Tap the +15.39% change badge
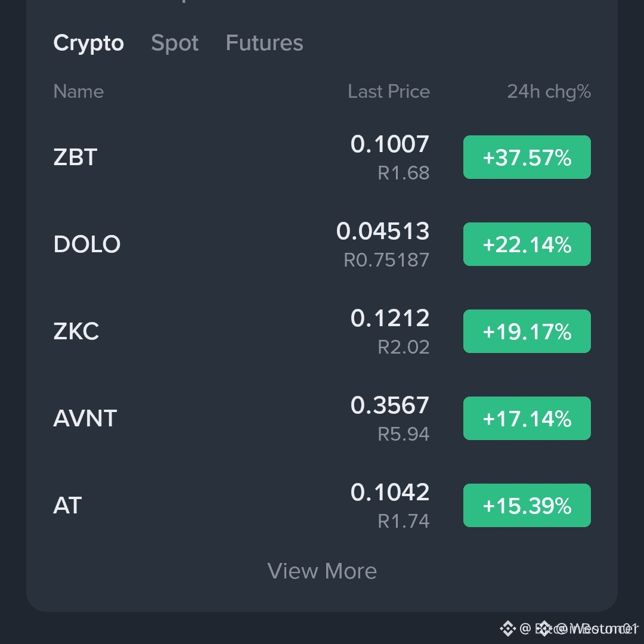The image size is (644, 644). [527, 506]
